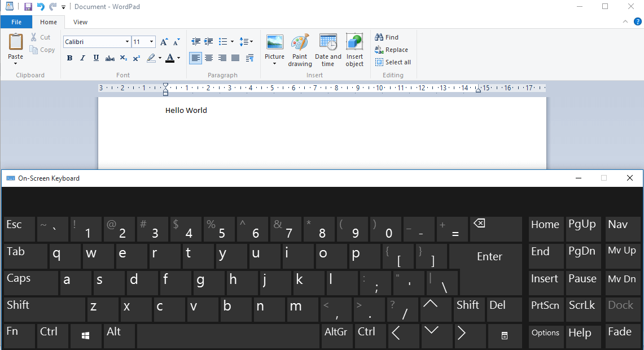Open the bullet list style dropdown arrow

coord(232,41)
